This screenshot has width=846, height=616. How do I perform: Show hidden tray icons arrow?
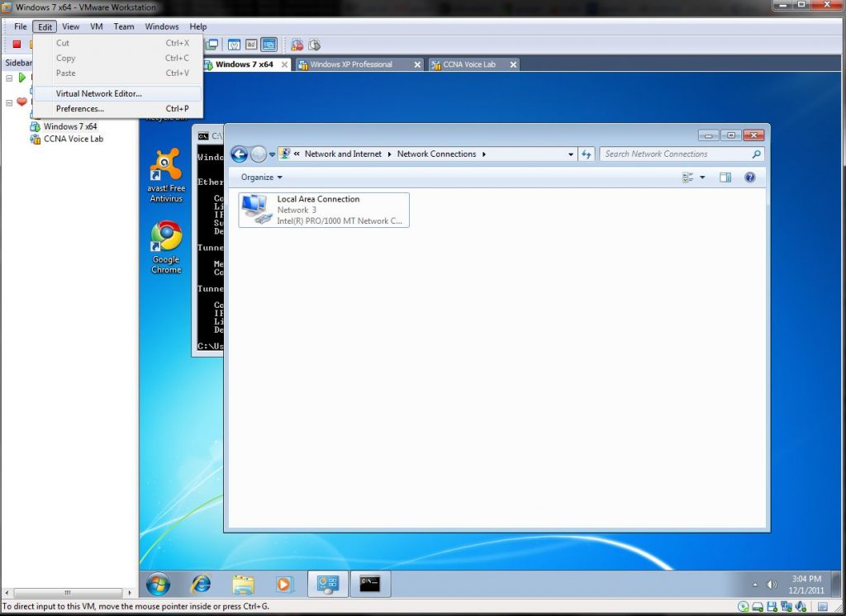pyautogui.click(x=755, y=585)
